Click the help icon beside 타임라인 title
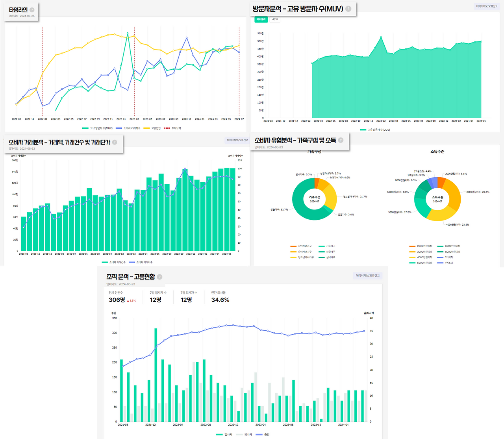This screenshot has height=439, width=504. coord(32,10)
